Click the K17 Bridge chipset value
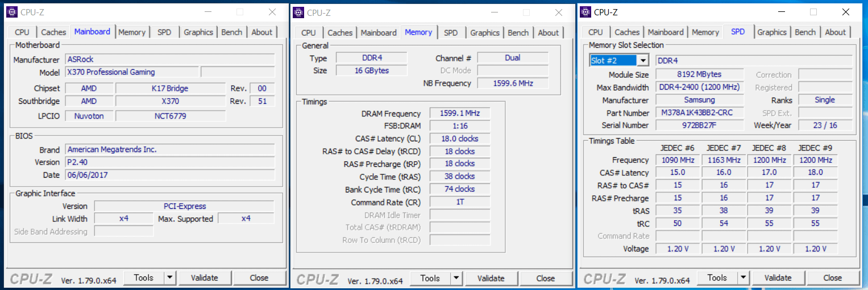Viewport: 868px width, 290px height. pos(171,89)
